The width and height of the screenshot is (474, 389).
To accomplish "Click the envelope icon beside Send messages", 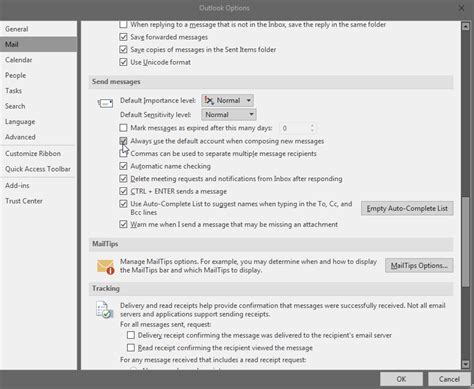I will point(105,103).
